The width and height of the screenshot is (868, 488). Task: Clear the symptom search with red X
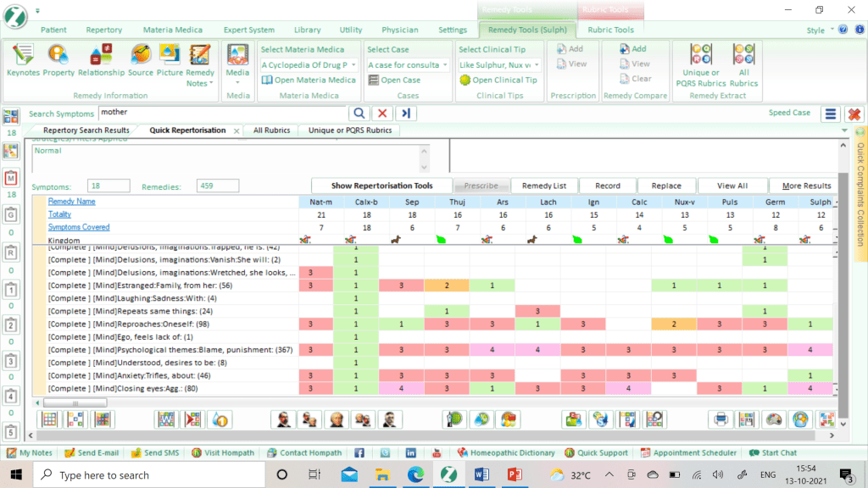pos(382,114)
